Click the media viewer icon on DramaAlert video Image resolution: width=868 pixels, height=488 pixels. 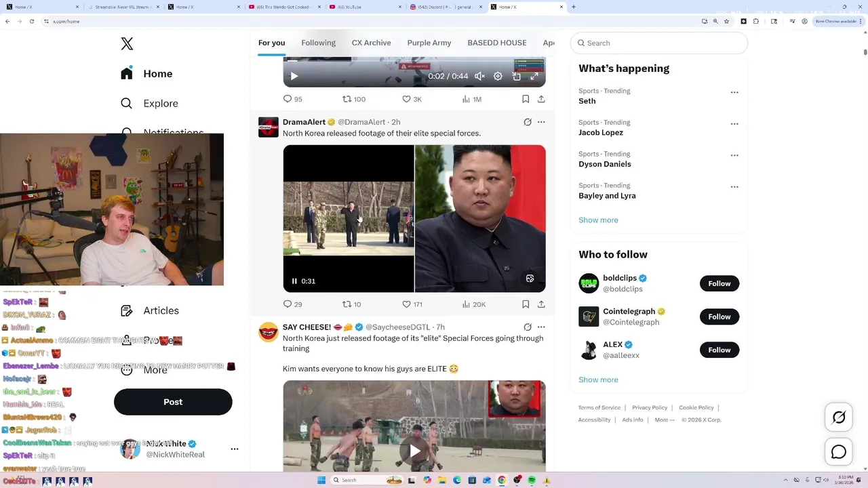(530, 279)
